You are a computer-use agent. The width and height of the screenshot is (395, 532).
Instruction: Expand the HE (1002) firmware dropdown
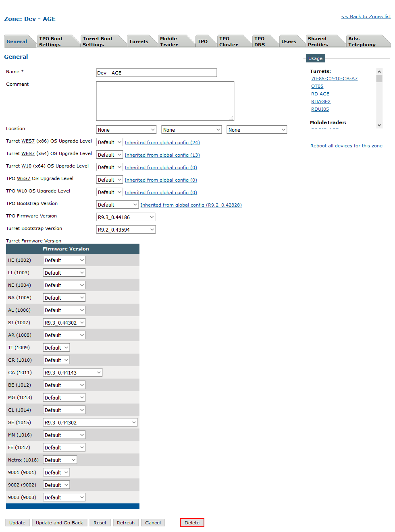tap(64, 260)
